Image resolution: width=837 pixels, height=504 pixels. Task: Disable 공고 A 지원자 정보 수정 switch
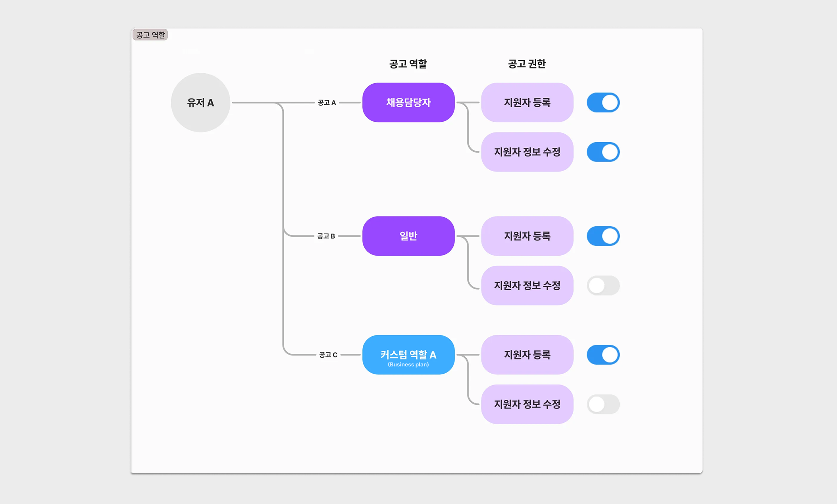603,152
